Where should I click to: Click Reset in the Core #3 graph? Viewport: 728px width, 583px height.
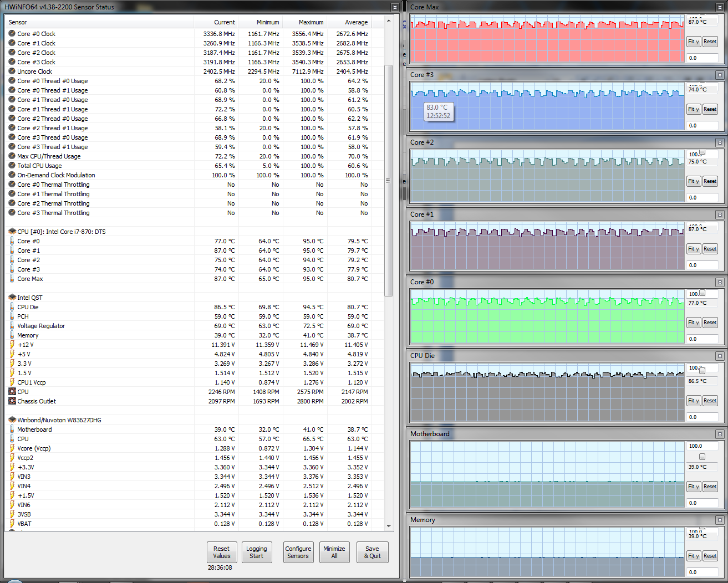pyautogui.click(x=710, y=109)
